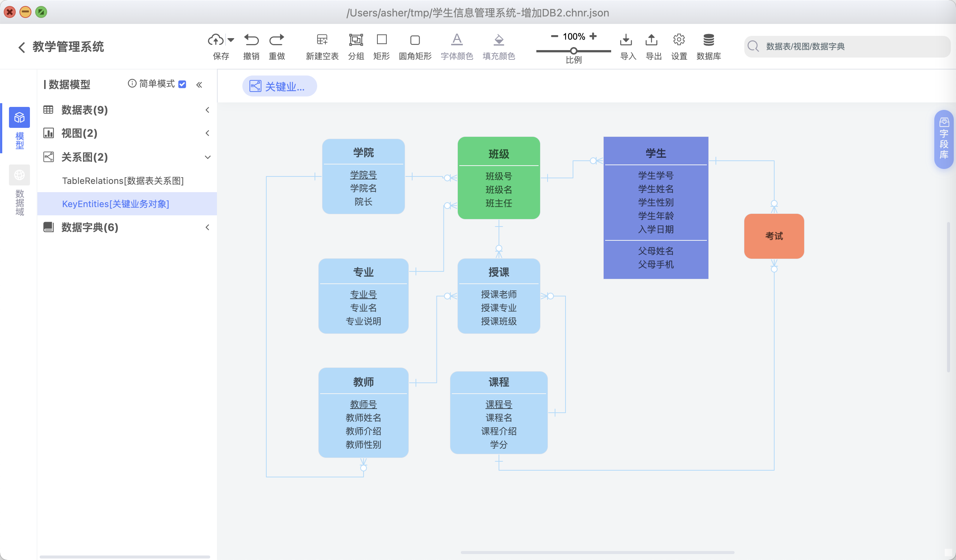Click the 课程号 field in 课程
Viewport: 956px width, 560px height.
click(x=499, y=404)
